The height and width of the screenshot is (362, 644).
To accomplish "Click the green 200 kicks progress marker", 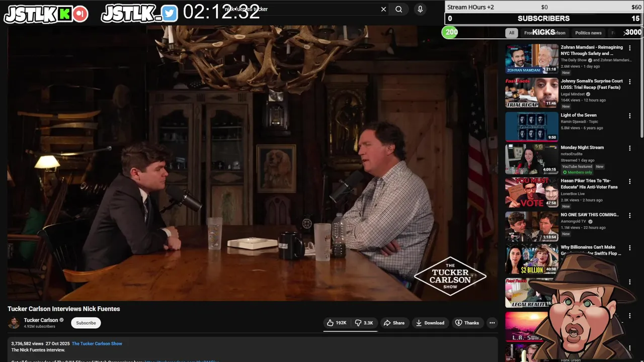I will 451,32.
